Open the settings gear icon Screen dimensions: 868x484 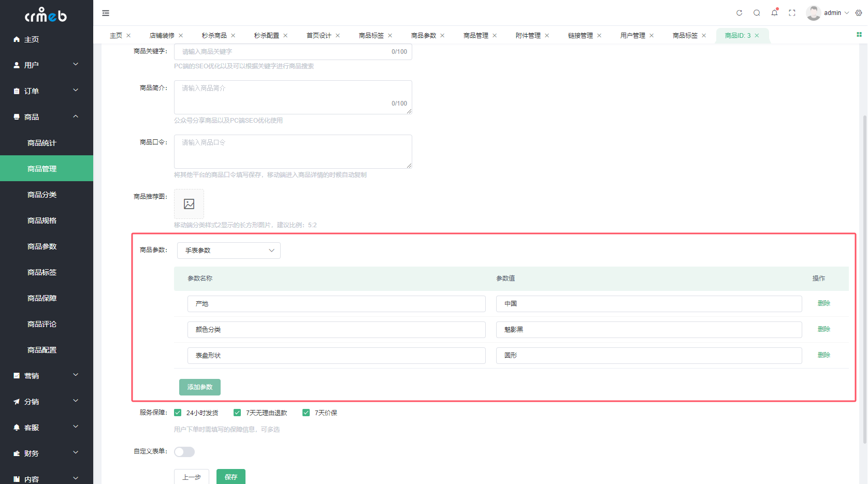click(859, 13)
